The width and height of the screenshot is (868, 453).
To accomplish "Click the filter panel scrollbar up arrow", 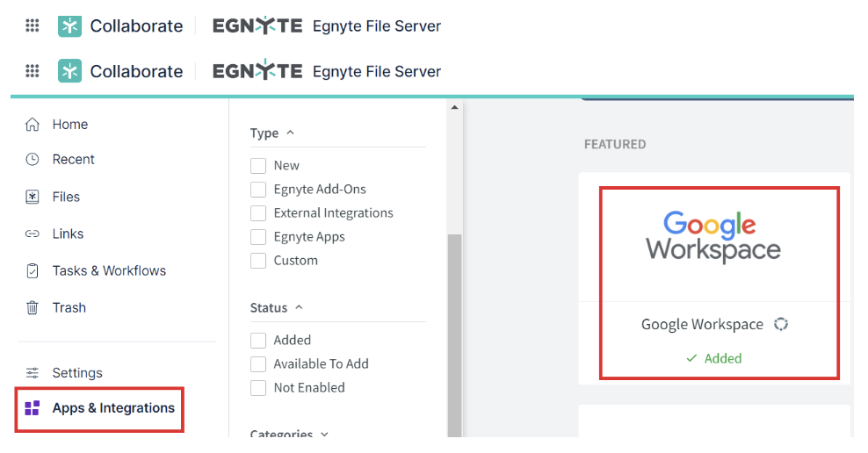I will [x=454, y=108].
